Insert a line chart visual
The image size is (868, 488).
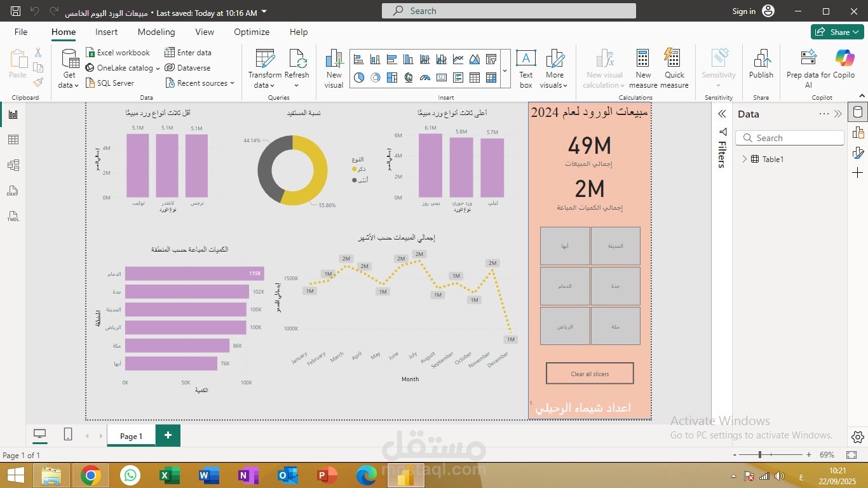click(458, 59)
